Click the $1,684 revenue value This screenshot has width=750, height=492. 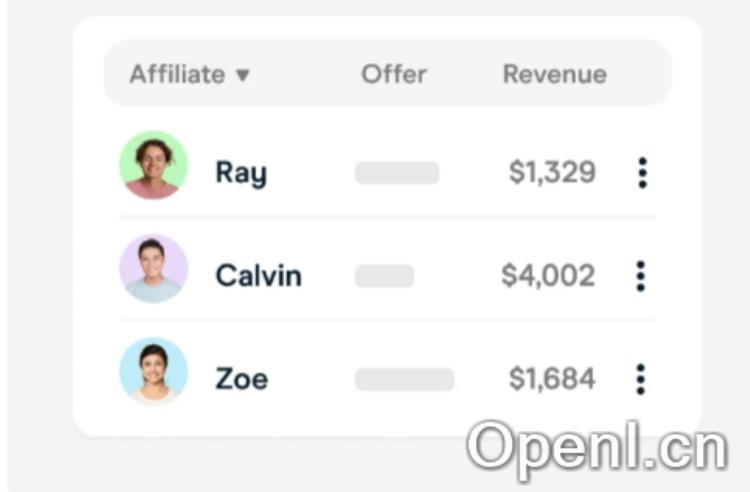click(552, 379)
